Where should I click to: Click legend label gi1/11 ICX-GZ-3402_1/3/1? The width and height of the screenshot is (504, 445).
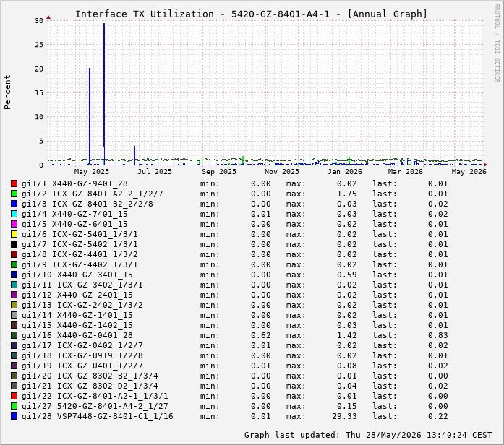point(82,285)
